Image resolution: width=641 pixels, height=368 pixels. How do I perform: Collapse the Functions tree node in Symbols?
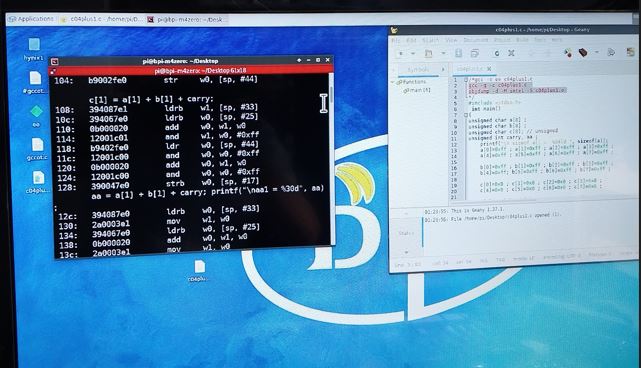(x=393, y=82)
